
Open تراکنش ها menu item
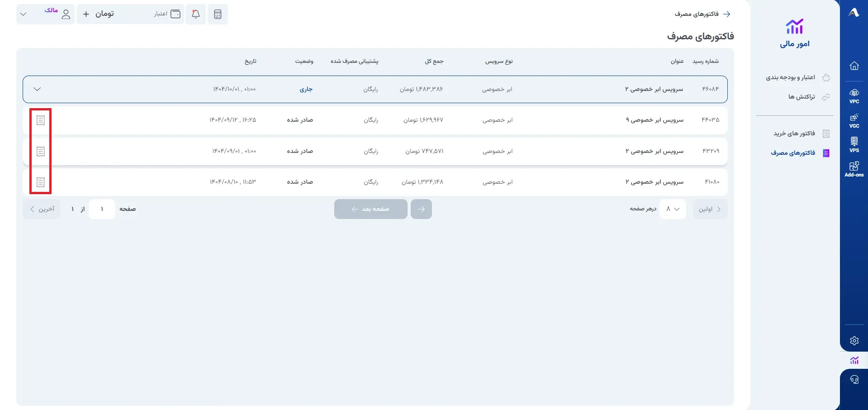809,97
